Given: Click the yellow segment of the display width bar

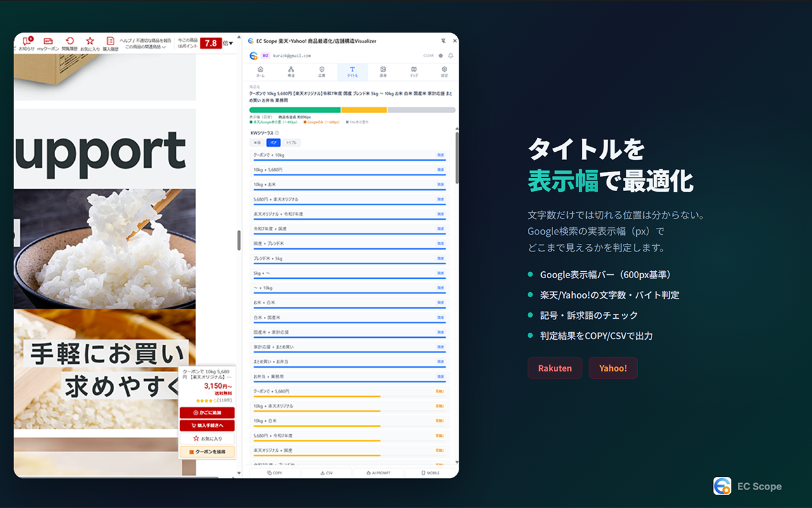Looking at the screenshot, I should [x=364, y=110].
